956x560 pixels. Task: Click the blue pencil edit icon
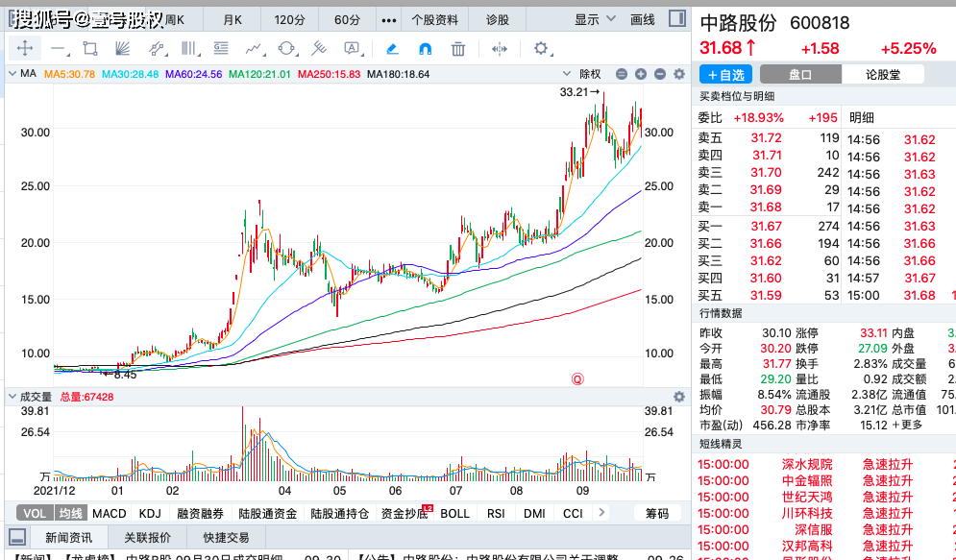(x=392, y=49)
